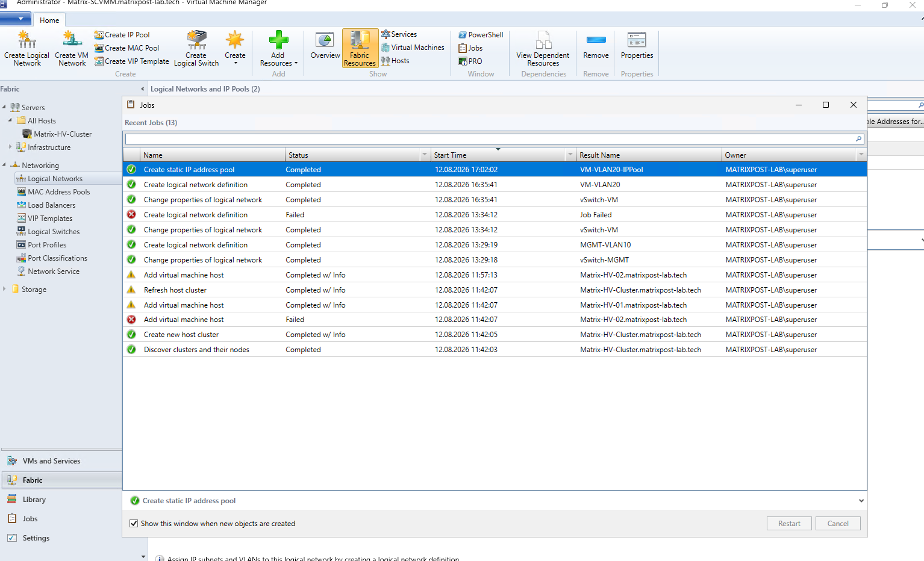This screenshot has height=561, width=924.
Task: Select Matrix-HV-Cluster in tree
Action: (x=57, y=134)
